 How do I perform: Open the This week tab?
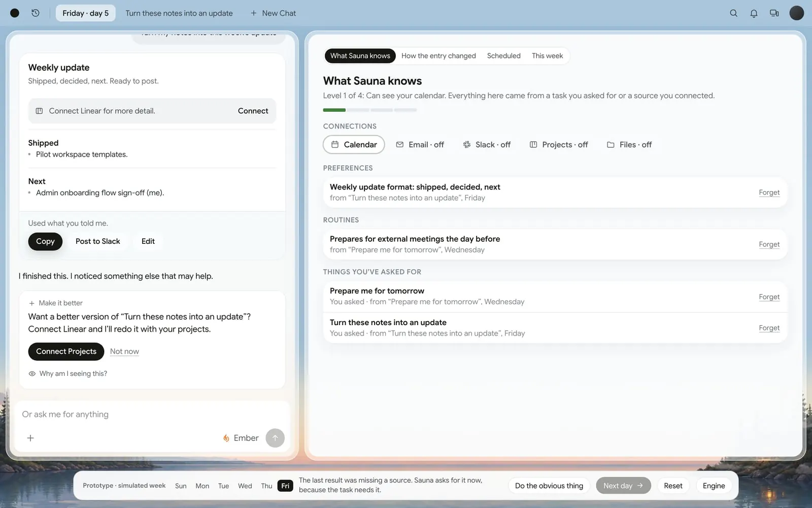[x=547, y=56]
